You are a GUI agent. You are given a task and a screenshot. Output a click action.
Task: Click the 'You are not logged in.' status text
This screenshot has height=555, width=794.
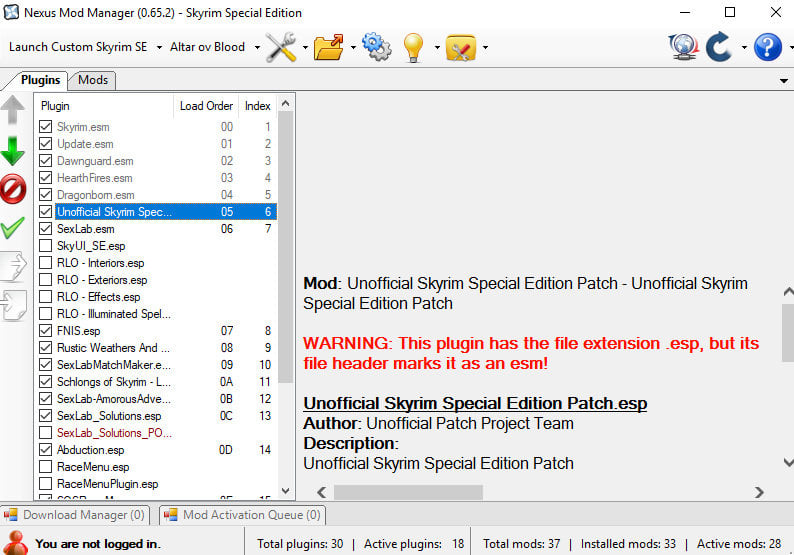point(98,543)
